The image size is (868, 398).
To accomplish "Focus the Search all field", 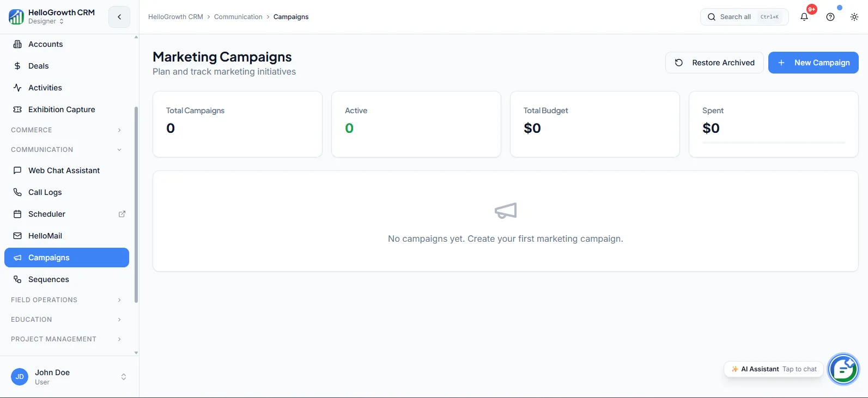I will pyautogui.click(x=744, y=17).
